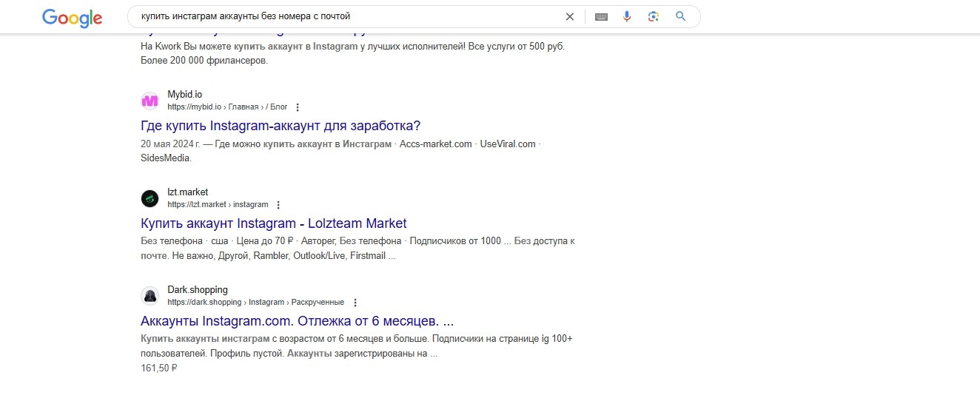Screen dimensions: 980x401
Task: Click 'пользователей. Профиль пустой' snippet line
Action: pyautogui.click(x=211, y=354)
